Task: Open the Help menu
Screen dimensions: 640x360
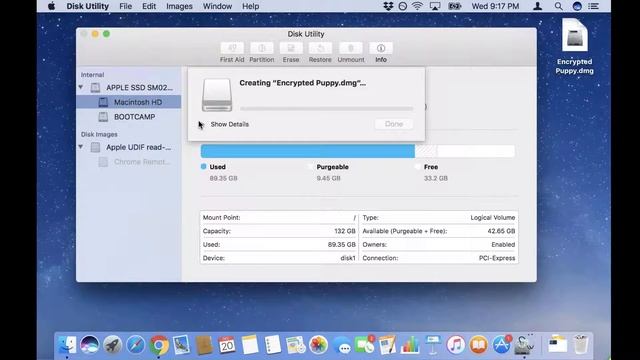Action: pos(251,6)
